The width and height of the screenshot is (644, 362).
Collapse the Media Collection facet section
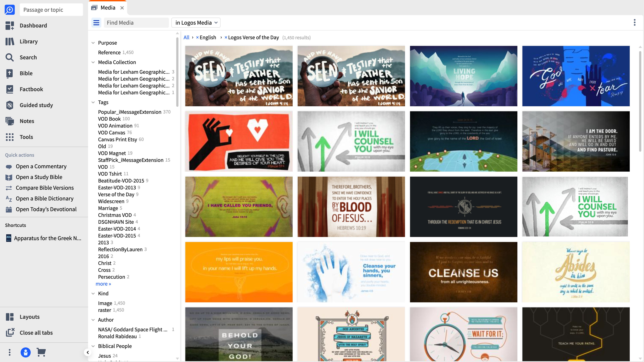pos(93,62)
